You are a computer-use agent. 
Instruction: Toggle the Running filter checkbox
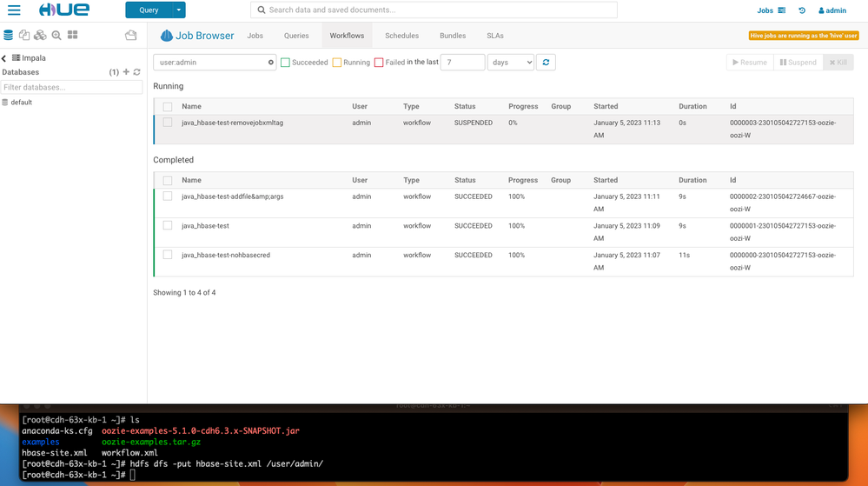337,63
